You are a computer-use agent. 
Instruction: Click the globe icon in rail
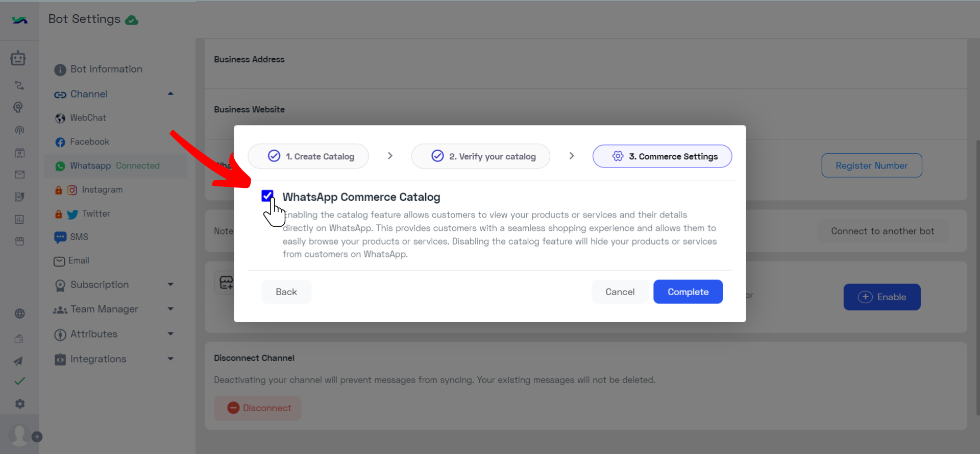click(19, 314)
